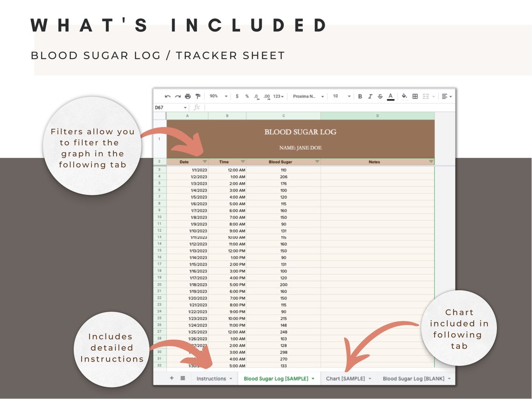Toggle bold formatting
The height and width of the screenshot is (399, 532).
[x=360, y=96]
